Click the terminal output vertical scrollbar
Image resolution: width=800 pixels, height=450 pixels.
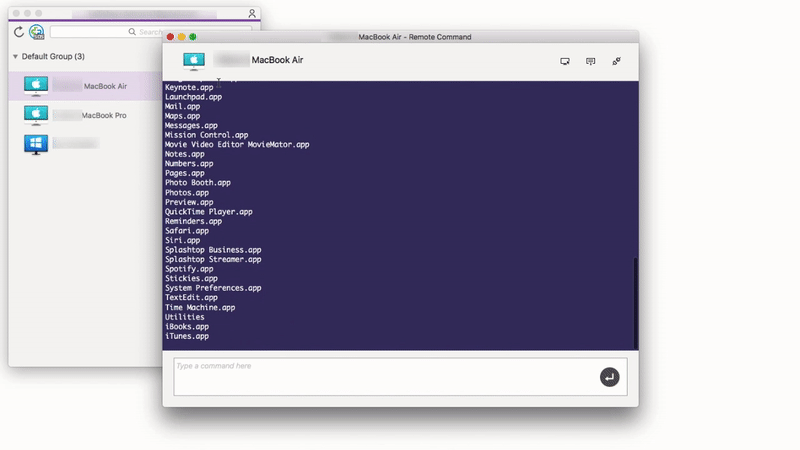pos(635,303)
